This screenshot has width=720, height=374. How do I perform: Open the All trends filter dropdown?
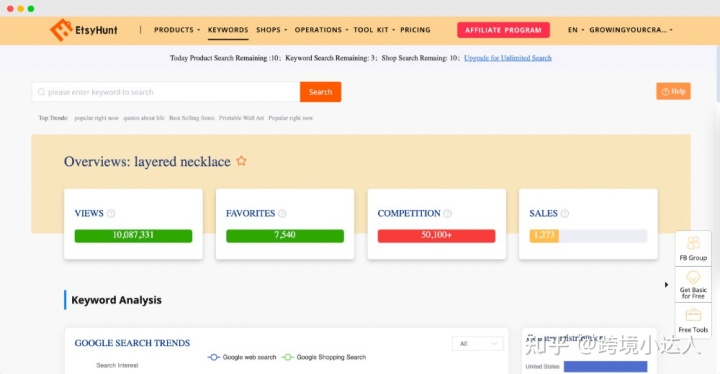pos(478,344)
